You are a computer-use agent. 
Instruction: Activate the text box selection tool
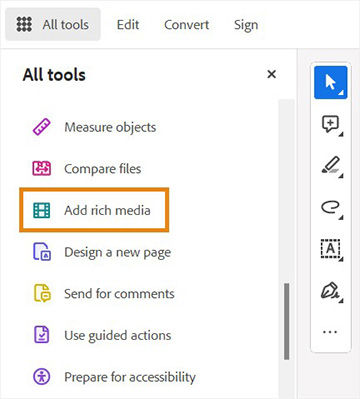tap(330, 249)
